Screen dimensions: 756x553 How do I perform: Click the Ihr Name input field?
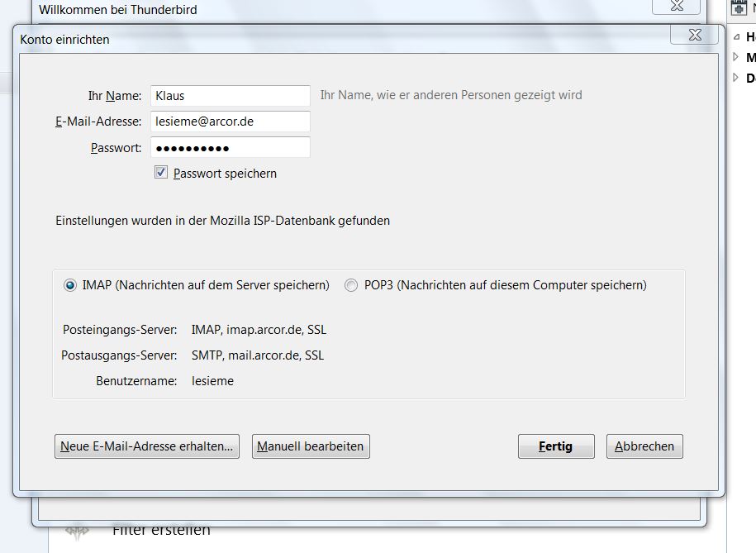coord(230,96)
